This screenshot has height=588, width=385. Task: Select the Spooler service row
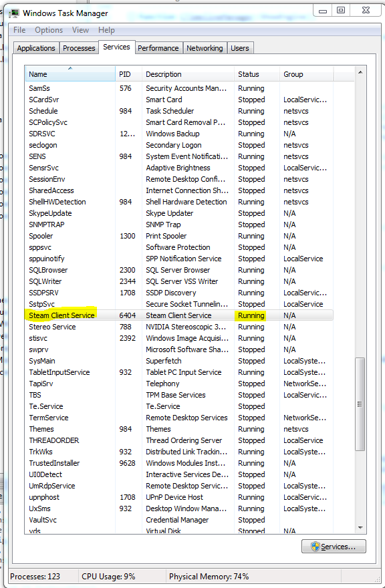pos(179,236)
